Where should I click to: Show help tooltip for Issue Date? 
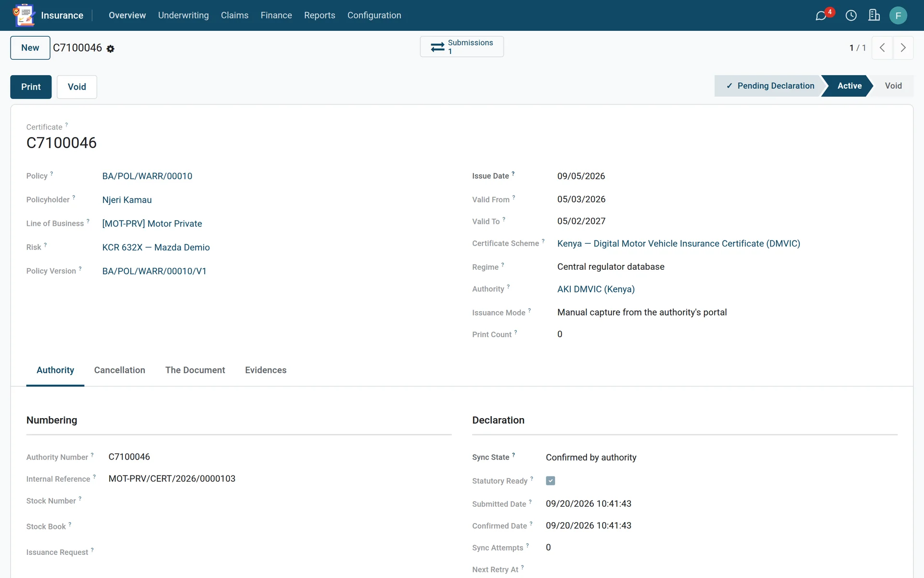pos(513,173)
